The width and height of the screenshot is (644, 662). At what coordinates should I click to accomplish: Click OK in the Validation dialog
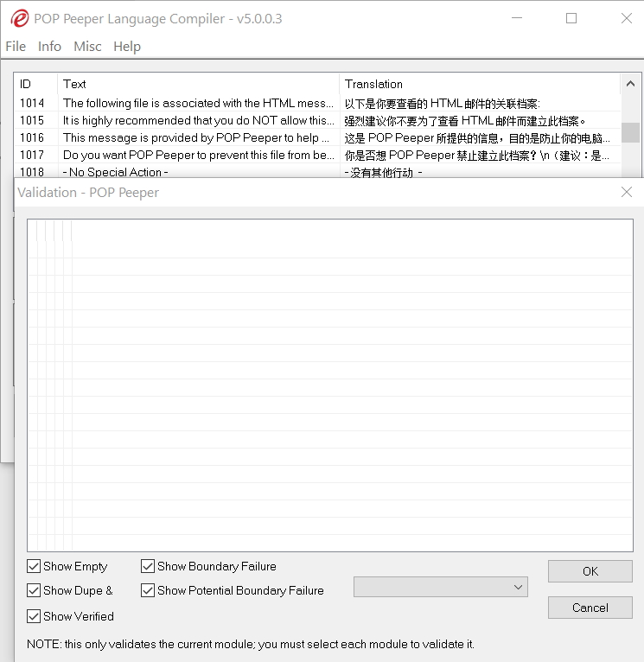click(x=590, y=571)
